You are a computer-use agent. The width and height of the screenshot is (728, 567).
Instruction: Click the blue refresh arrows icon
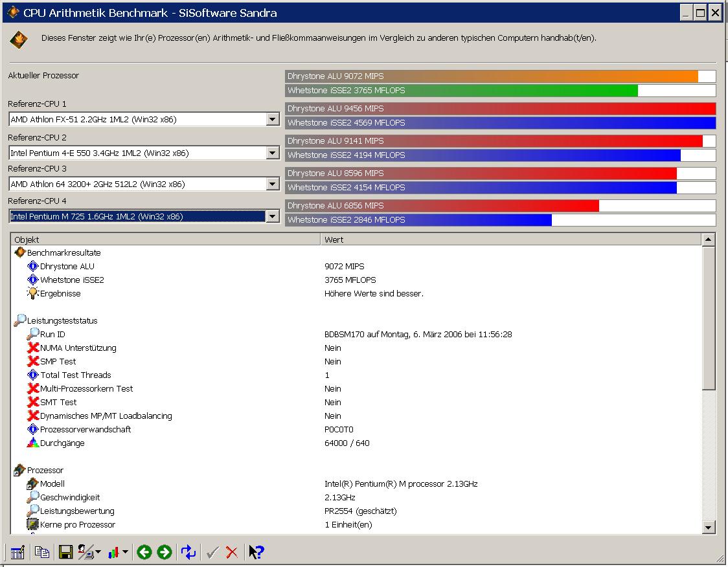(x=188, y=552)
